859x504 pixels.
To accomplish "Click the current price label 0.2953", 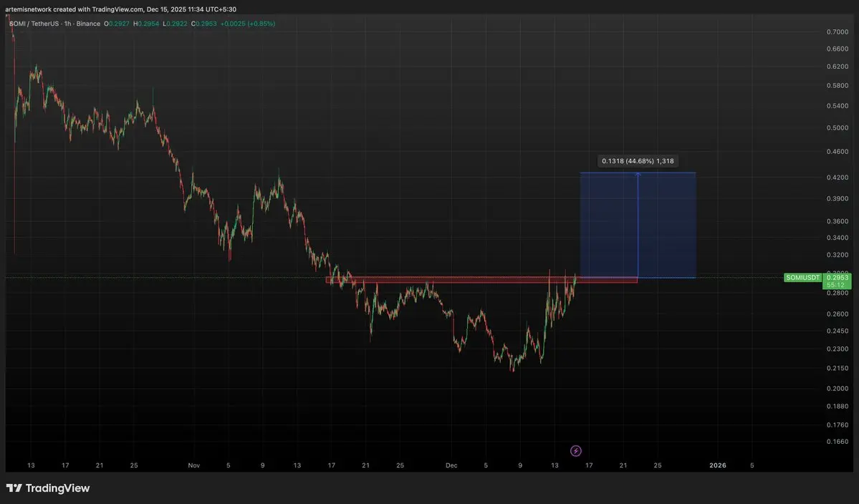I will (x=837, y=278).
